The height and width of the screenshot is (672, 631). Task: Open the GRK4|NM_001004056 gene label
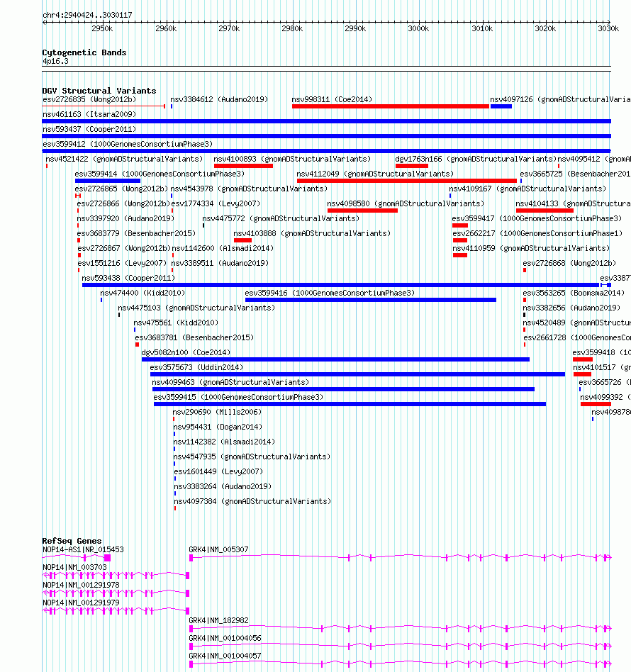click(225, 638)
